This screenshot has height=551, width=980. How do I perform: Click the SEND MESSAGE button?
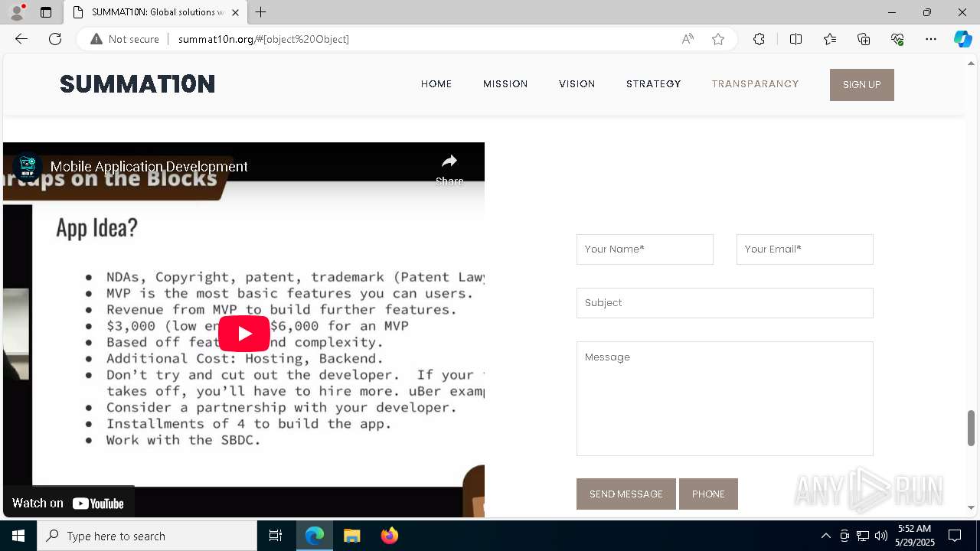pyautogui.click(x=626, y=494)
